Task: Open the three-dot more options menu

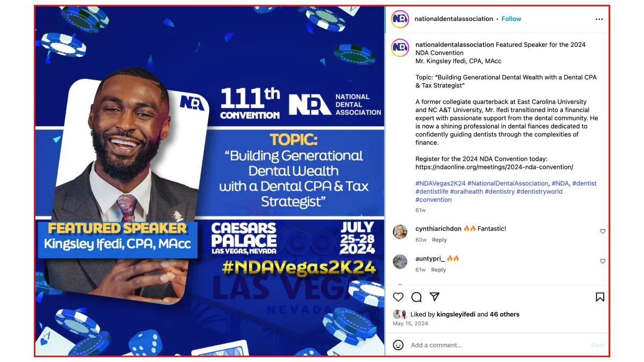Action: 599,19
